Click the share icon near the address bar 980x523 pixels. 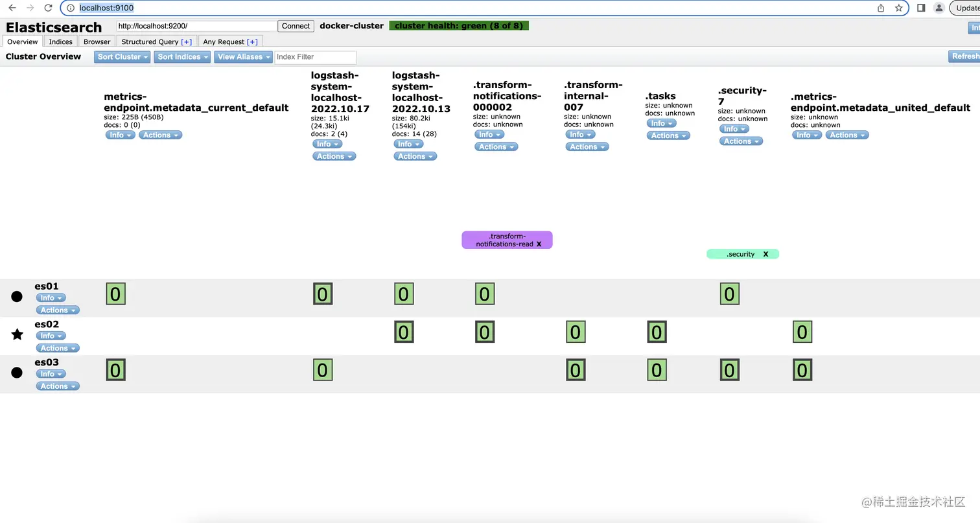coord(880,8)
